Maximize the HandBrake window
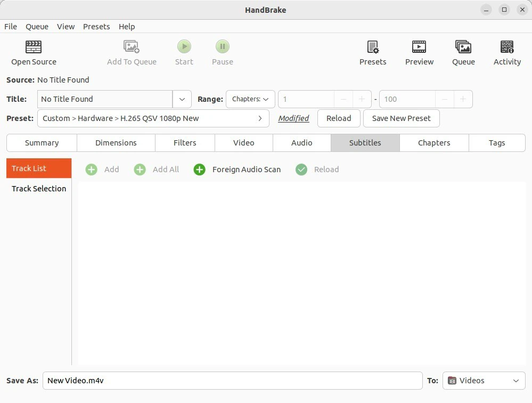Viewport: 532px width, 403px height. 504,10
